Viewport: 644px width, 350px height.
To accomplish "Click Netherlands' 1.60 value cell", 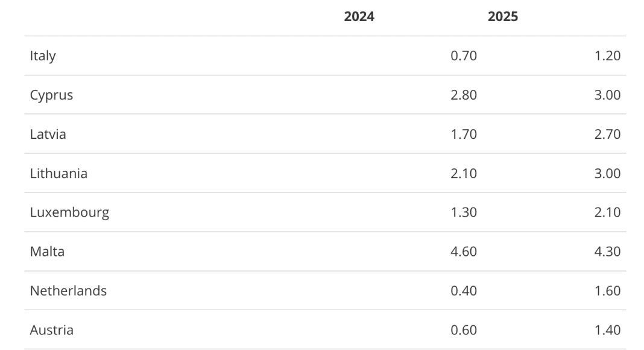I will click(607, 291).
